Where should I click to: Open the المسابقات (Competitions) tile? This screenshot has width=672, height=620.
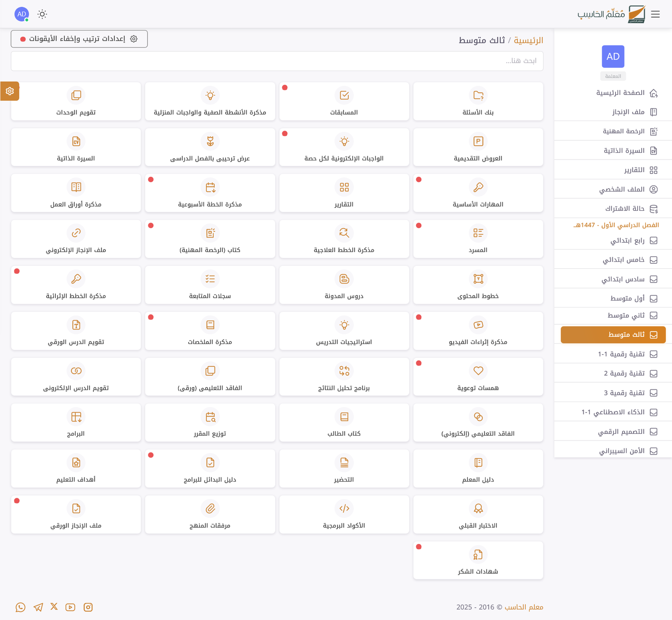(344, 101)
